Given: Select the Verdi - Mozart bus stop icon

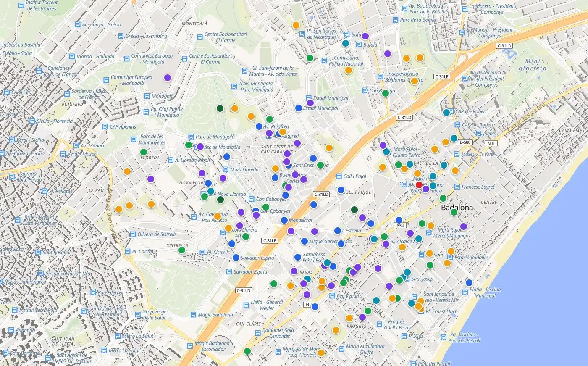Looking at the screenshot, I should point(63,154).
